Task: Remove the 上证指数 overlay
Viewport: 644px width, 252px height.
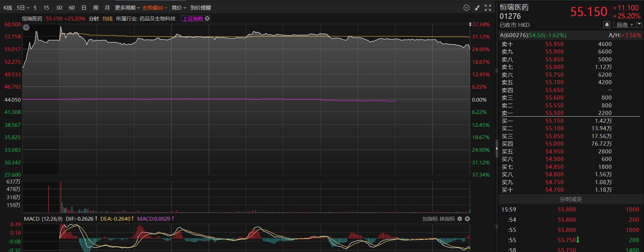Action: (207, 19)
